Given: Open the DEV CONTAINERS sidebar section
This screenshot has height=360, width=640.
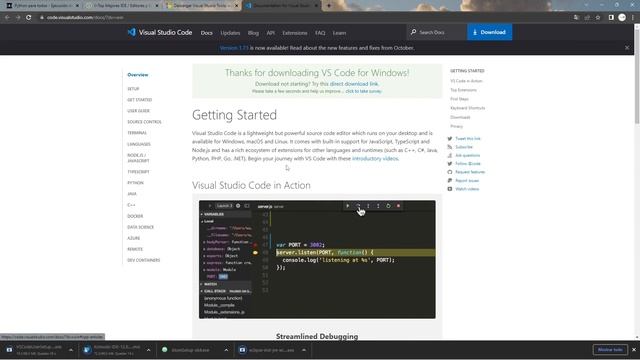Looking at the screenshot, I should (x=143, y=260).
